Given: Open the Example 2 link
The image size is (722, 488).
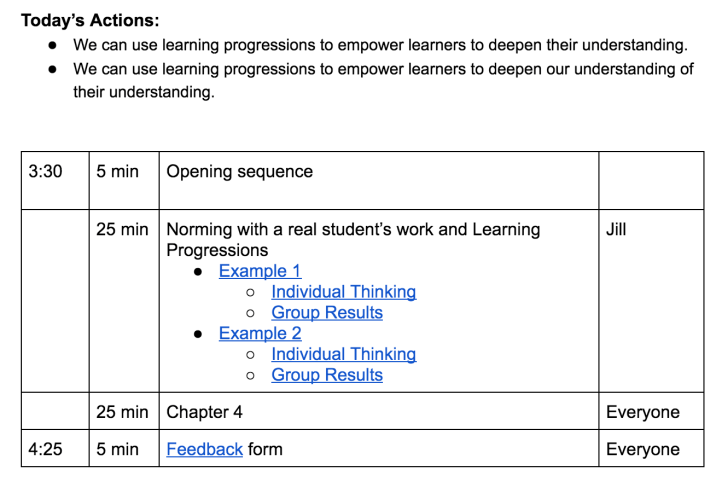Looking at the screenshot, I should click(260, 333).
